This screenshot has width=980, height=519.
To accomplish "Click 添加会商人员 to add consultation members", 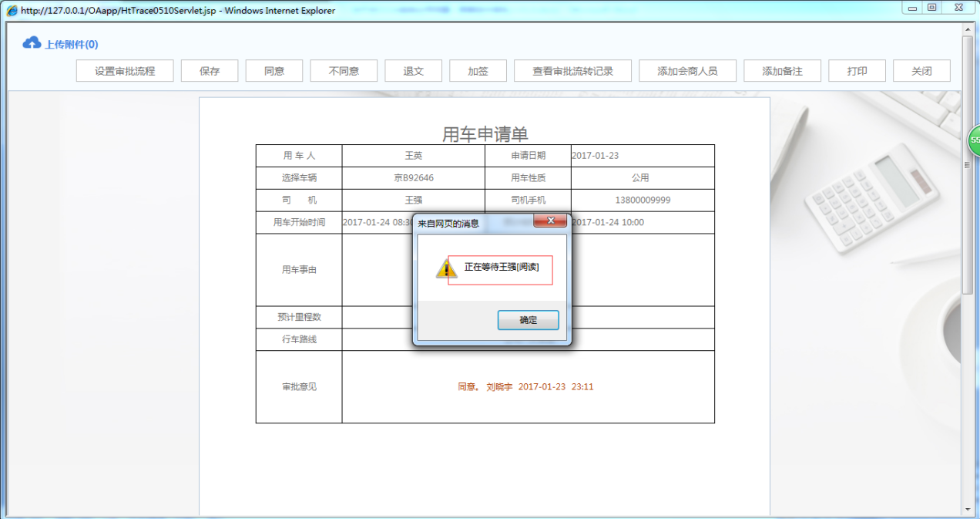I will click(686, 70).
